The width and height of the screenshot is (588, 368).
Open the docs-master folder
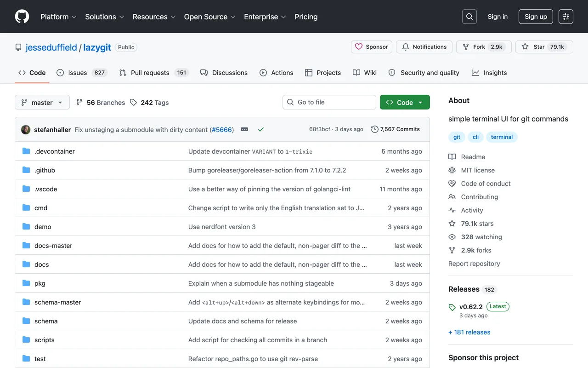click(53, 246)
